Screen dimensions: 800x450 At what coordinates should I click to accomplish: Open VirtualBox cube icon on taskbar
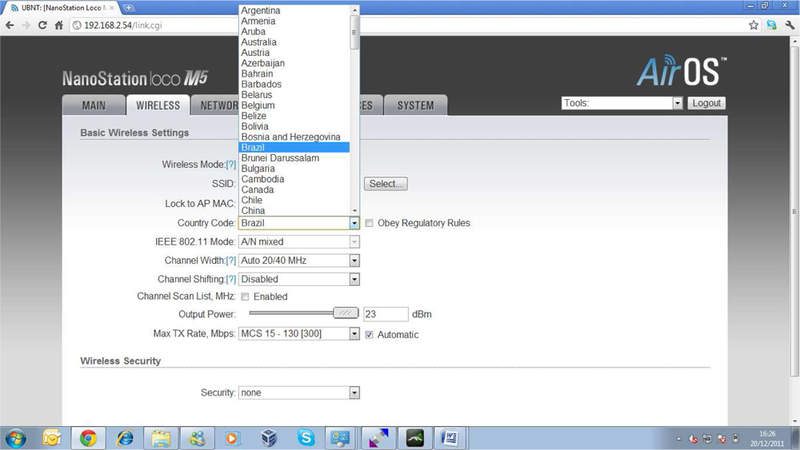click(x=269, y=438)
